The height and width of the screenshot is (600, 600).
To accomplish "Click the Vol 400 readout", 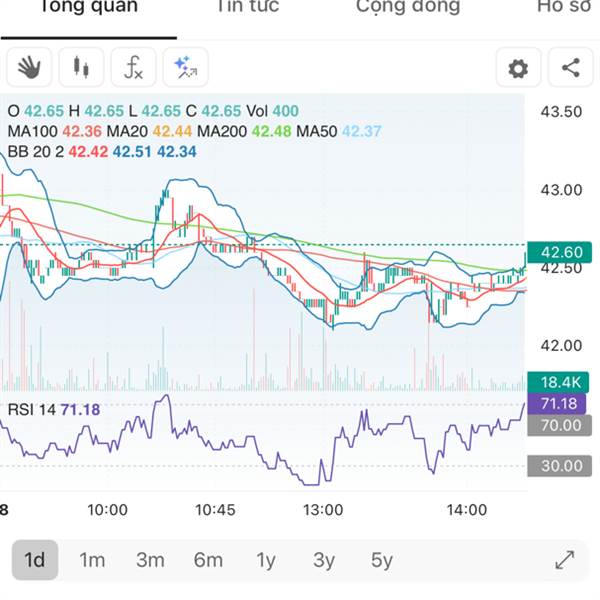I will click(x=272, y=111).
